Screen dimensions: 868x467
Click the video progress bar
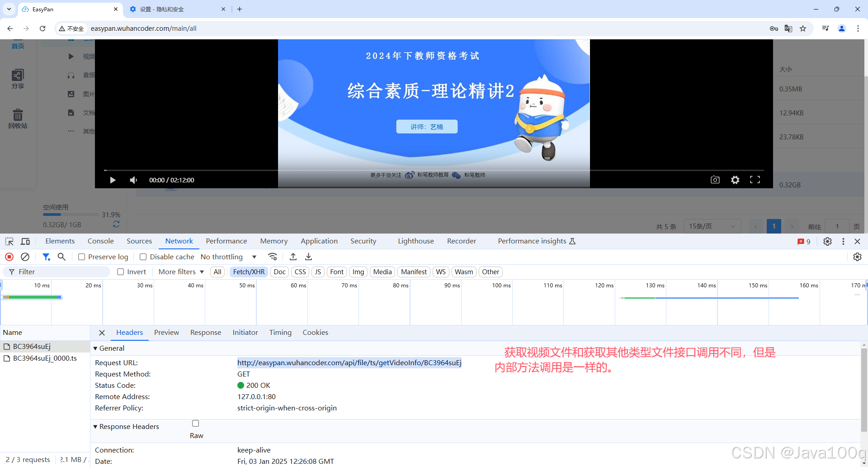coord(434,170)
